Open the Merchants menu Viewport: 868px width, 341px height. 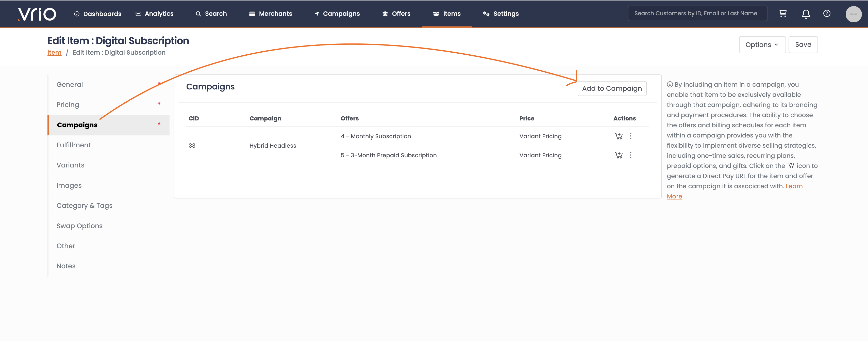pos(271,14)
